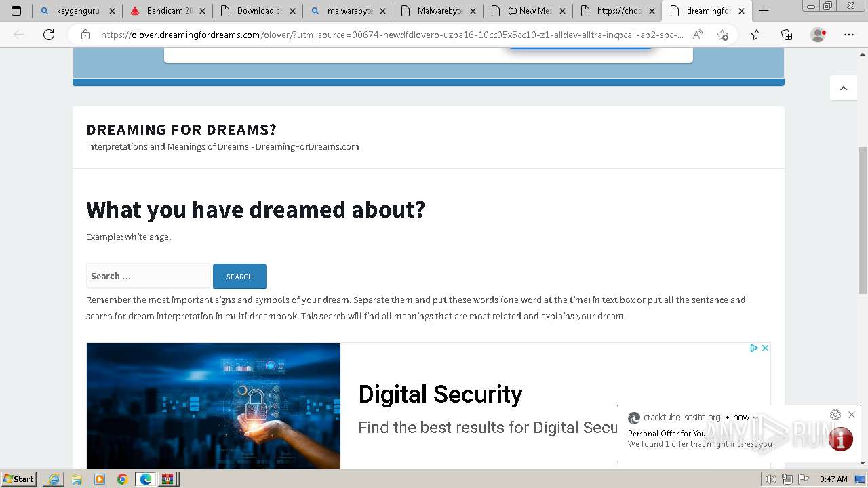Click the address bar URL

392,35
